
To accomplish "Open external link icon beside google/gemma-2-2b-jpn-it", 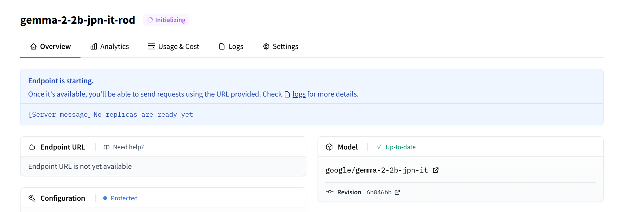I will click(x=436, y=170).
